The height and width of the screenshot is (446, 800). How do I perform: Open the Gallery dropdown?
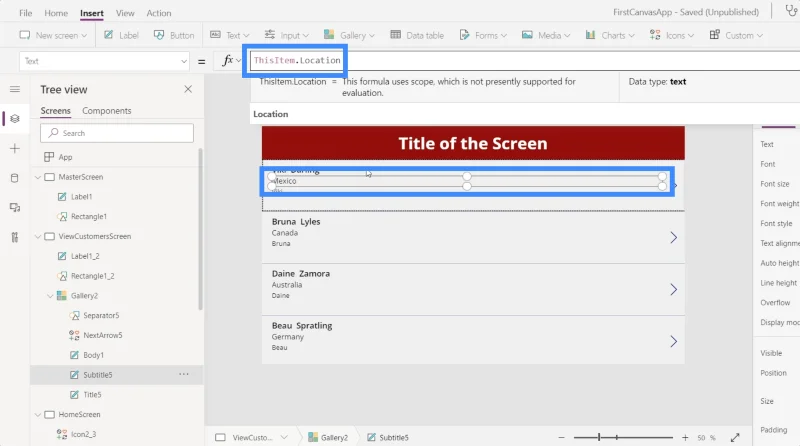349,35
